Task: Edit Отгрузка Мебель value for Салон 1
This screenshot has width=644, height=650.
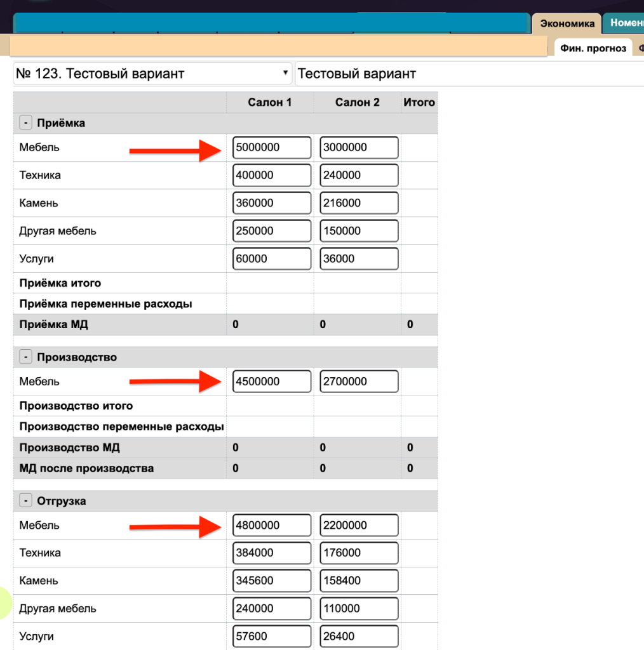Action: [x=272, y=526]
